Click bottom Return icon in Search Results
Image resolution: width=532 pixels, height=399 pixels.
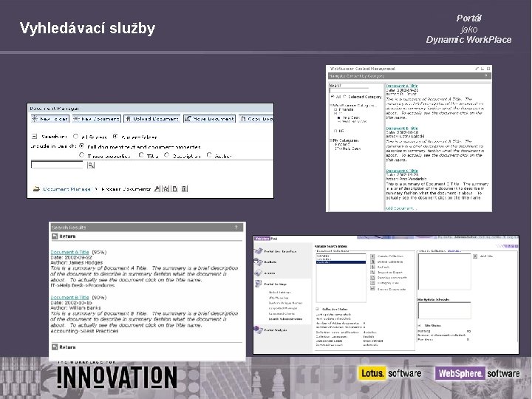(55, 347)
